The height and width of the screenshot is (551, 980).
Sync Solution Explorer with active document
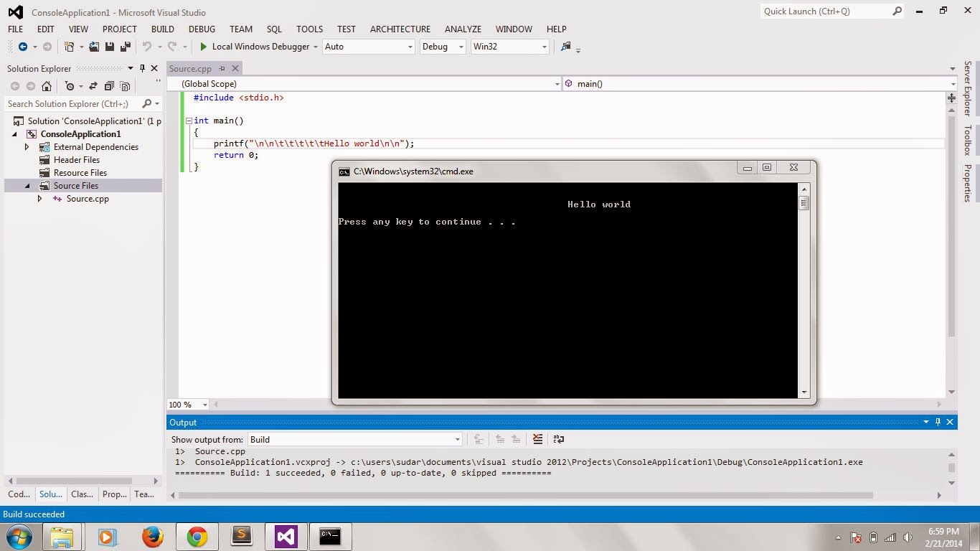click(93, 86)
